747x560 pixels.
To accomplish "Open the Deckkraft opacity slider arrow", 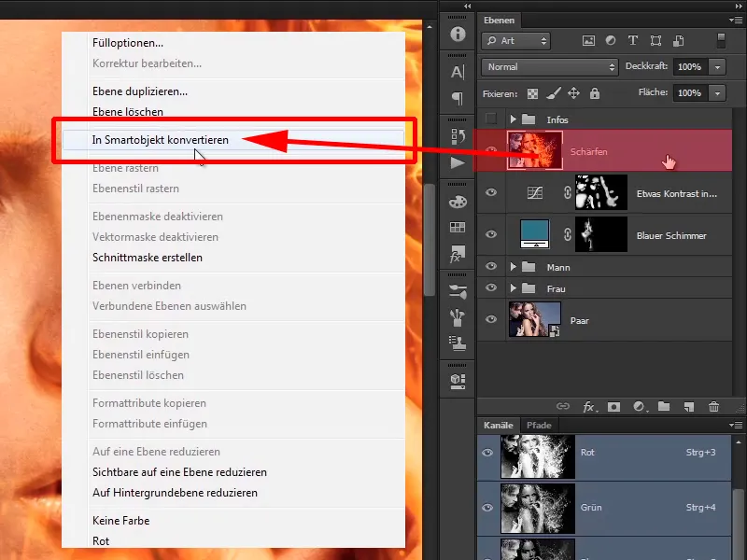I will pos(717,67).
